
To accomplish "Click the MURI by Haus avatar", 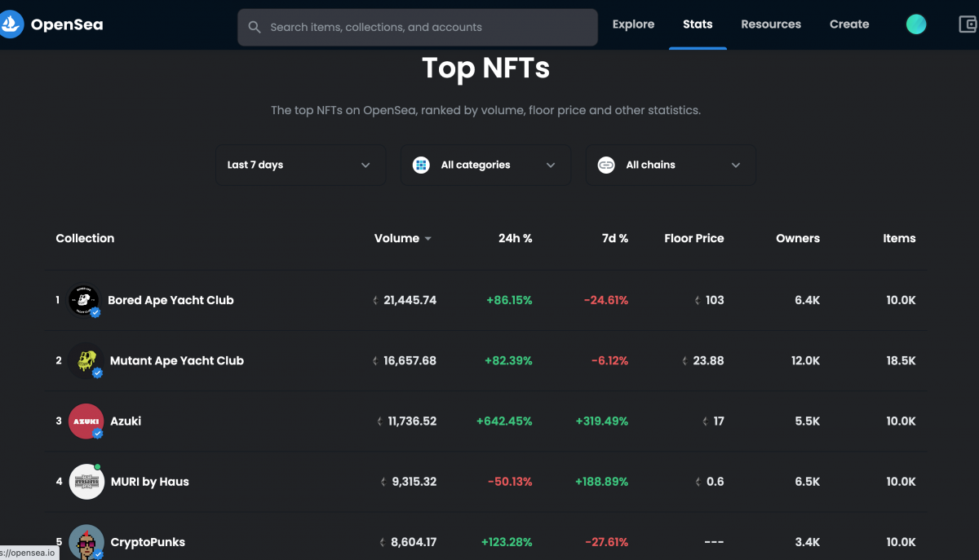I will click(x=86, y=482).
